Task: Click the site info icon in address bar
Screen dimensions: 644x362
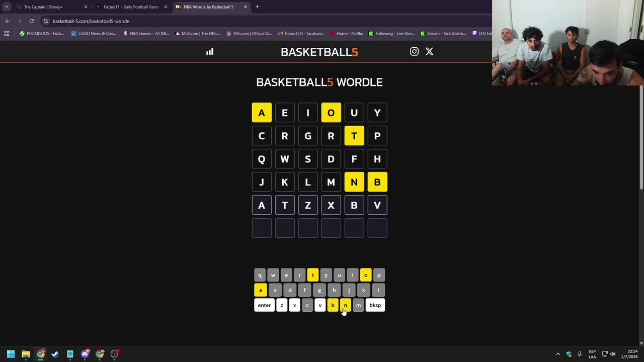Action: coord(46,21)
